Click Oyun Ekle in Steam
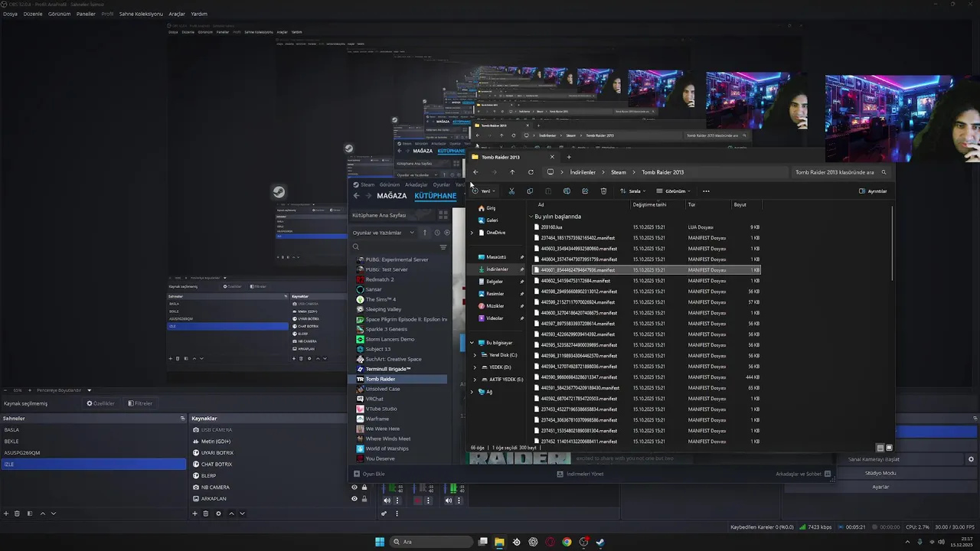980x551 pixels. [x=369, y=474]
